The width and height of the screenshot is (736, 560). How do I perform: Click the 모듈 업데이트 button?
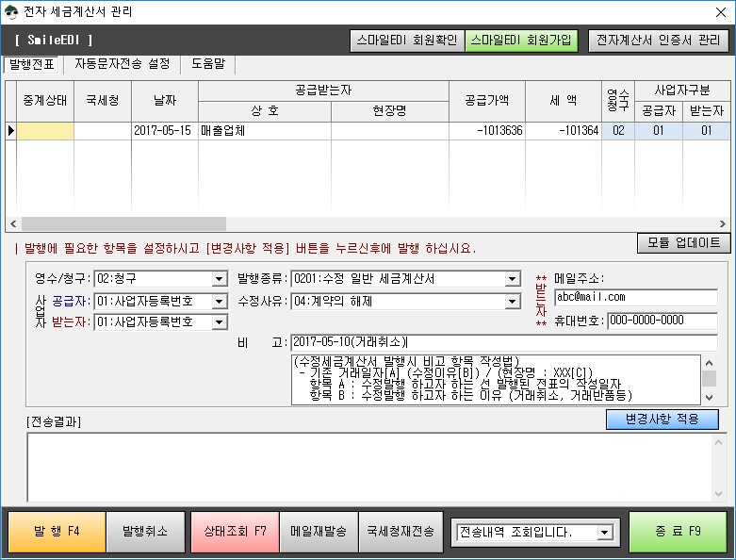click(x=683, y=243)
